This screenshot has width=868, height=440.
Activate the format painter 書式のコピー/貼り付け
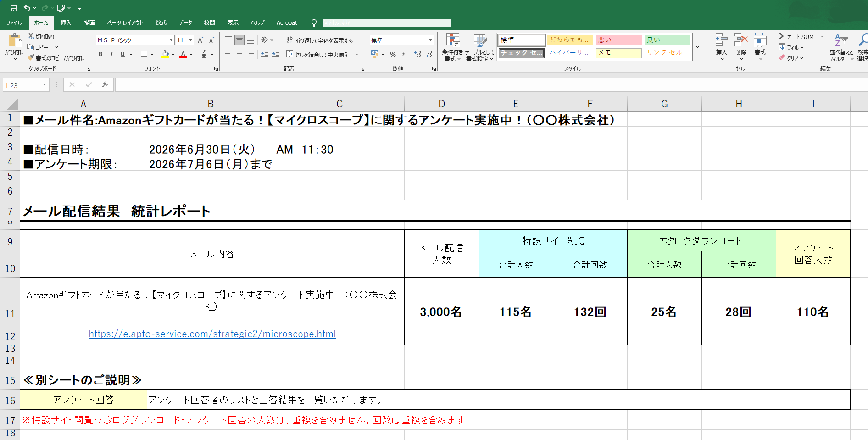coord(56,58)
